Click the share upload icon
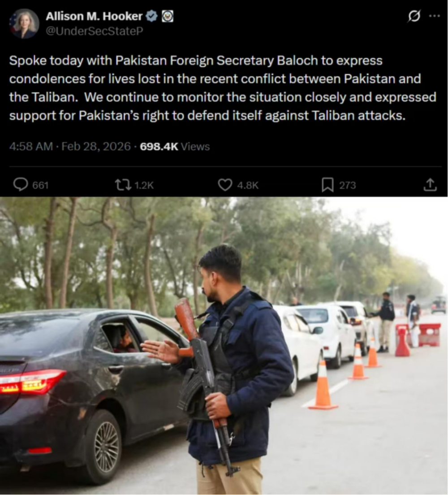The height and width of the screenshot is (495, 448). (430, 185)
